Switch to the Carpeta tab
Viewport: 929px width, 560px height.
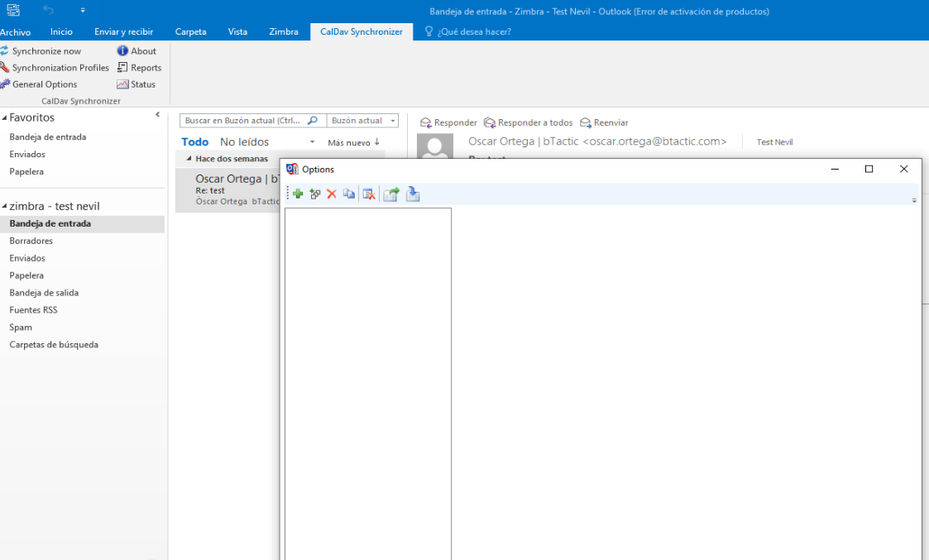tap(191, 32)
